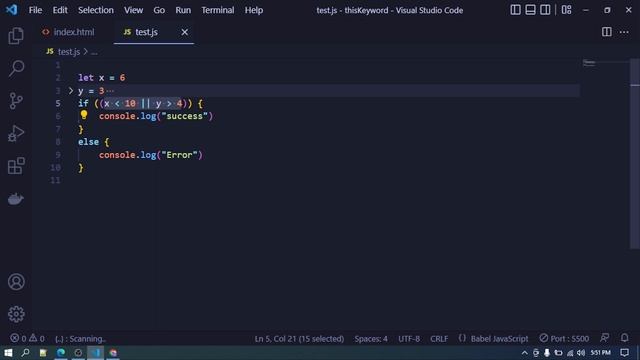The image size is (640, 360).
Task: Close the test.js tab
Action: pos(184,32)
